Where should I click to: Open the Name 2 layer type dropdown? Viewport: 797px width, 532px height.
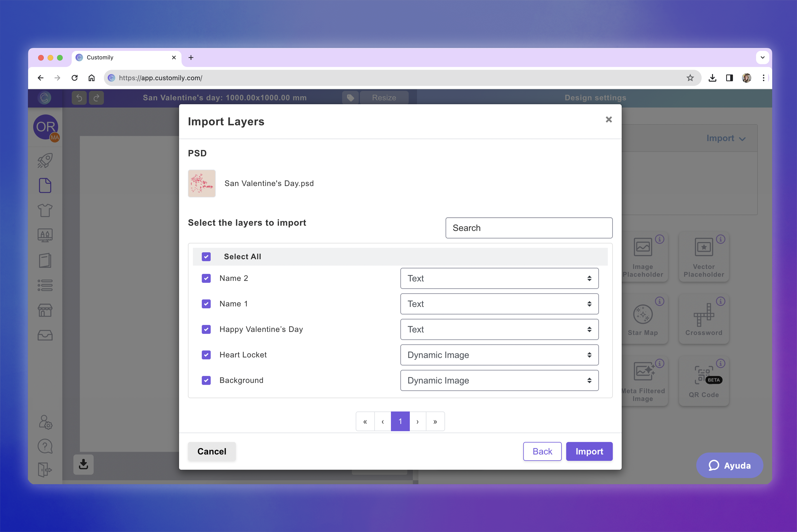(x=499, y=279)
